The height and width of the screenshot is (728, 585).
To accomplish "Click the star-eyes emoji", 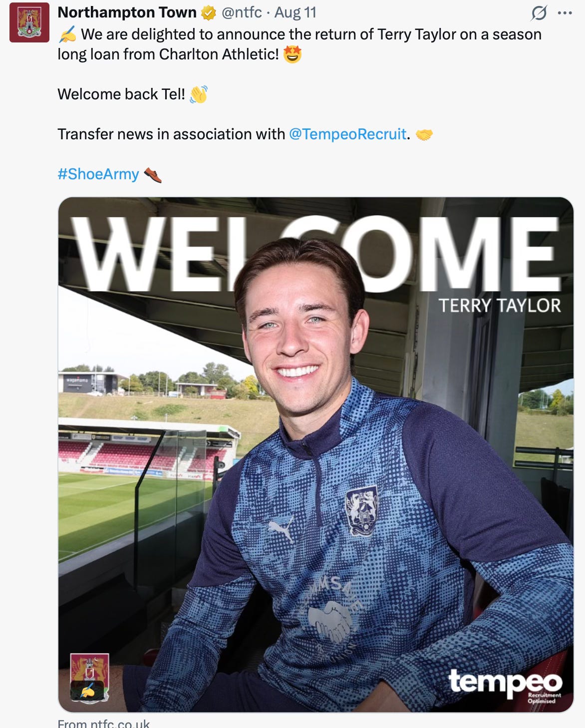I will (292, 54).
